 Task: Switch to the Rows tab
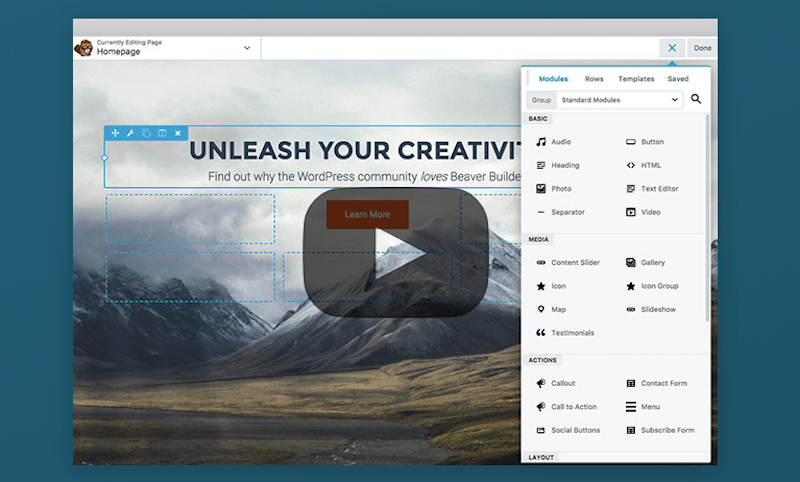tap(594, 79)
